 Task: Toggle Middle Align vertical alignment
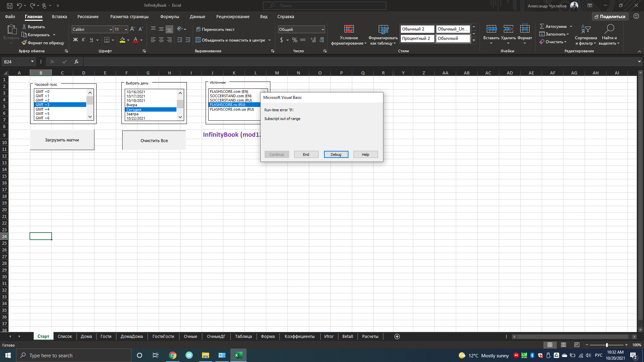[161, 29]
